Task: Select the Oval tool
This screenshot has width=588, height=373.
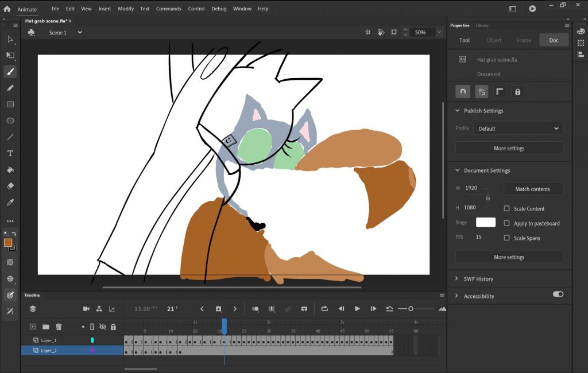Action: click(x=10, y=121)
